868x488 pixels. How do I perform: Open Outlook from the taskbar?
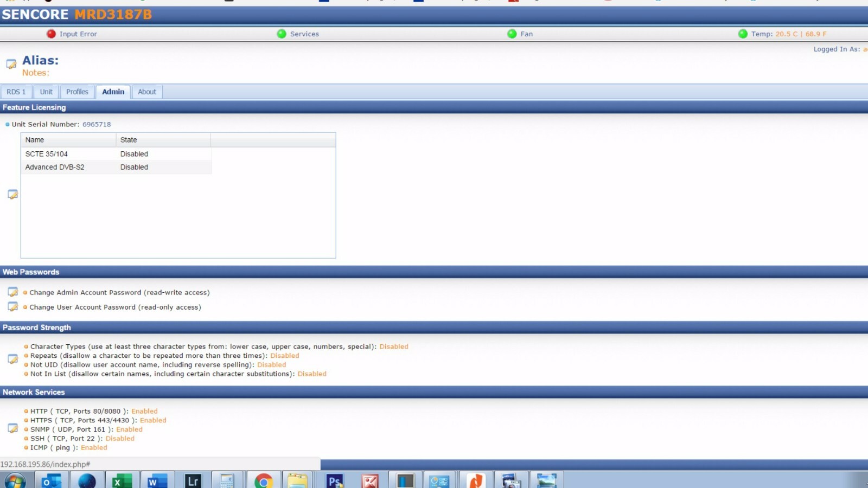point(52,480)
